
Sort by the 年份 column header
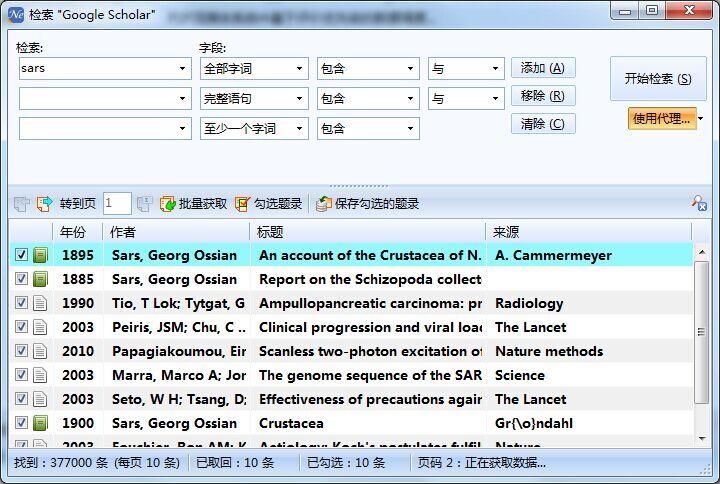77,232
